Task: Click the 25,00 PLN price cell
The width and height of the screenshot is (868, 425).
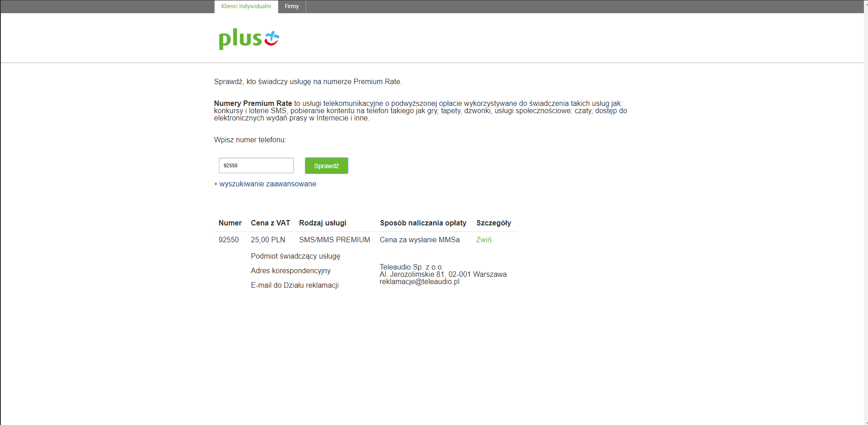Action: coord(268,240)
